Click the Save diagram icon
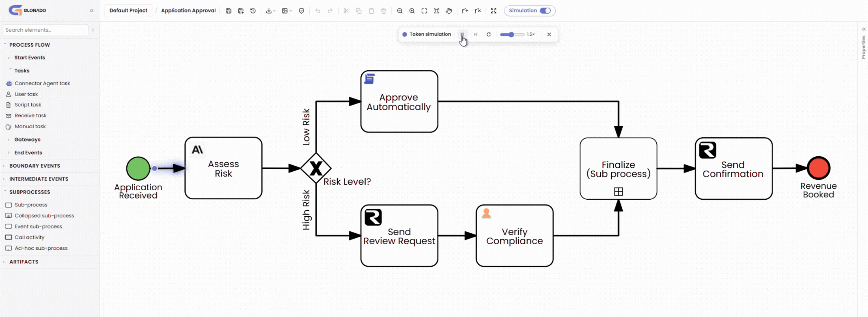 click(229, 11)
